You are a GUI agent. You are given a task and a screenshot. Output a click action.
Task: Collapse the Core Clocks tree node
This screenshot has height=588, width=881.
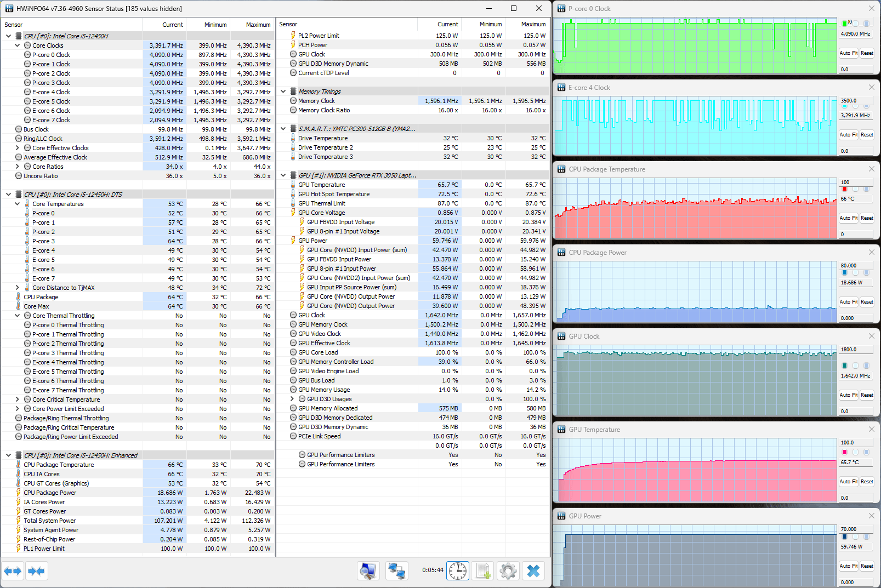(x=18, y=45)
